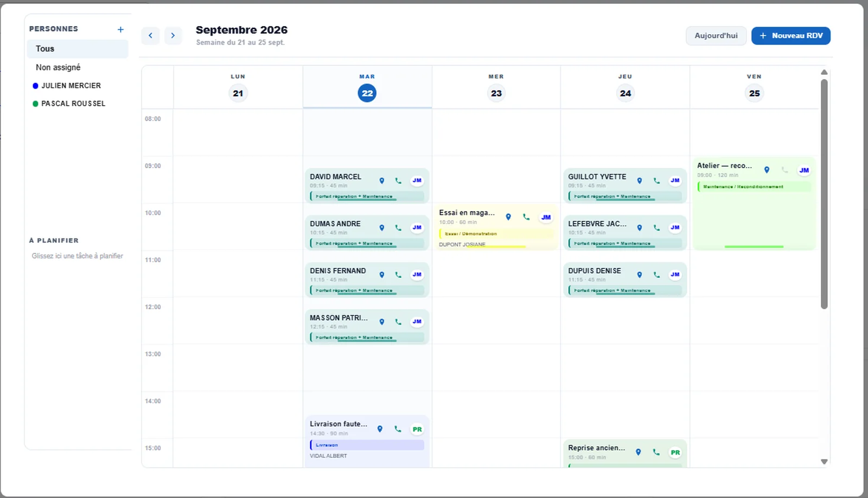Viewport: 868px width, 498px height.
Task: Go to next week arrow
Action: [x=173, y=36]
